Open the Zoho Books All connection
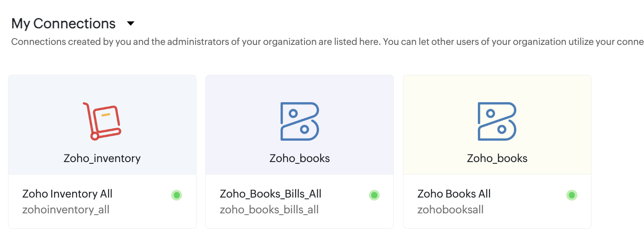Screen dimensions: 644x248 [454, 194]
